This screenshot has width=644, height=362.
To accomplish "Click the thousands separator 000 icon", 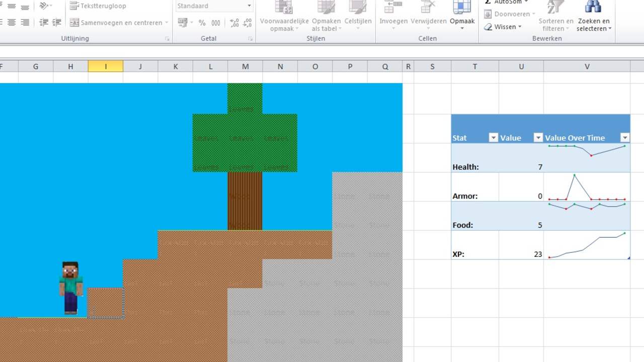I will tap(216, 23).
